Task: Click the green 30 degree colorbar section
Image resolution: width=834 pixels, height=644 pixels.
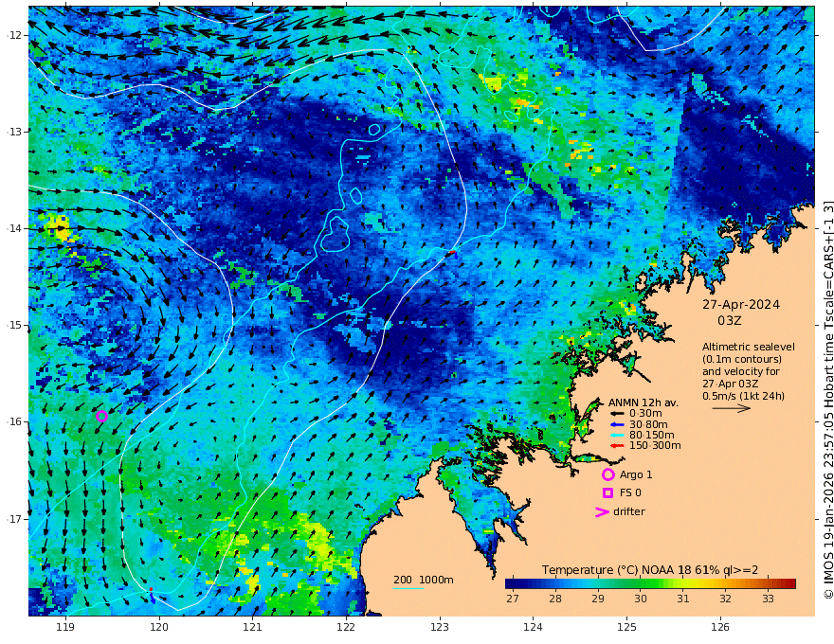Action: click(x=641, y=584)
